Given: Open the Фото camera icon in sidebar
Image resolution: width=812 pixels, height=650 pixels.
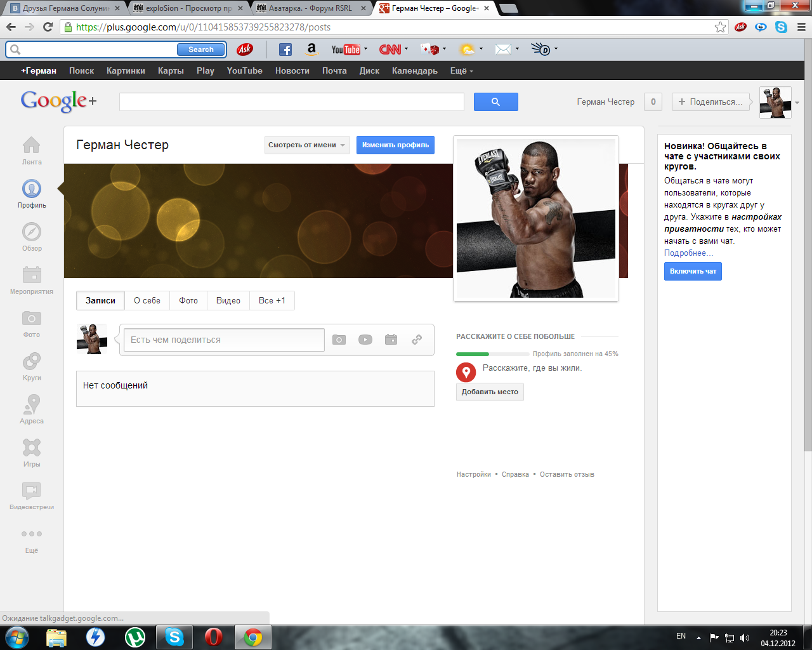Looking at the screenshot, I should tap(32, 318).
